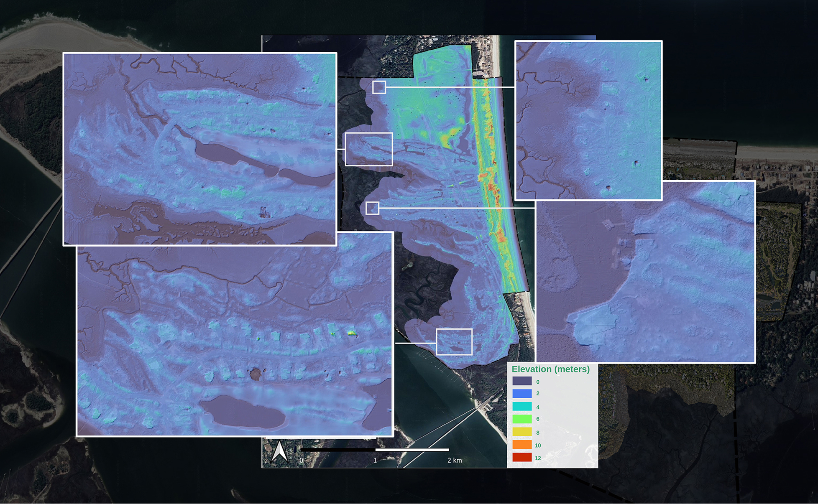This screenshot has width=818, height=504.
Task: Click the blue 2 meter legend swatch
Action: point(522,394)
